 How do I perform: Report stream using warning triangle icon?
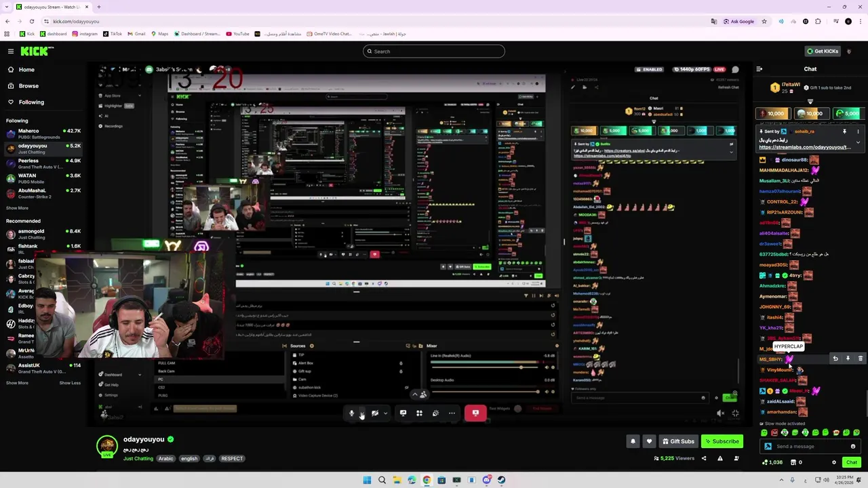[x=719, y=459]
